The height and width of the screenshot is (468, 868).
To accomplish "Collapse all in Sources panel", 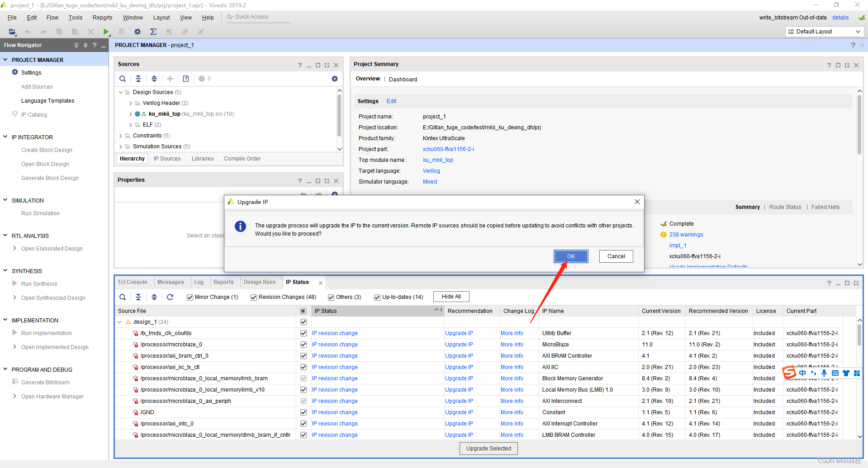I will click(138, 79).
